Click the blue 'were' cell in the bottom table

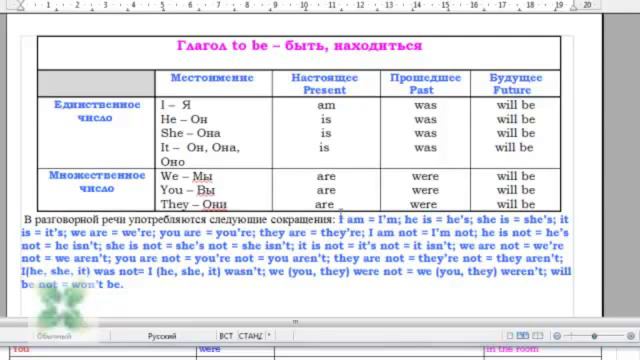209,349
